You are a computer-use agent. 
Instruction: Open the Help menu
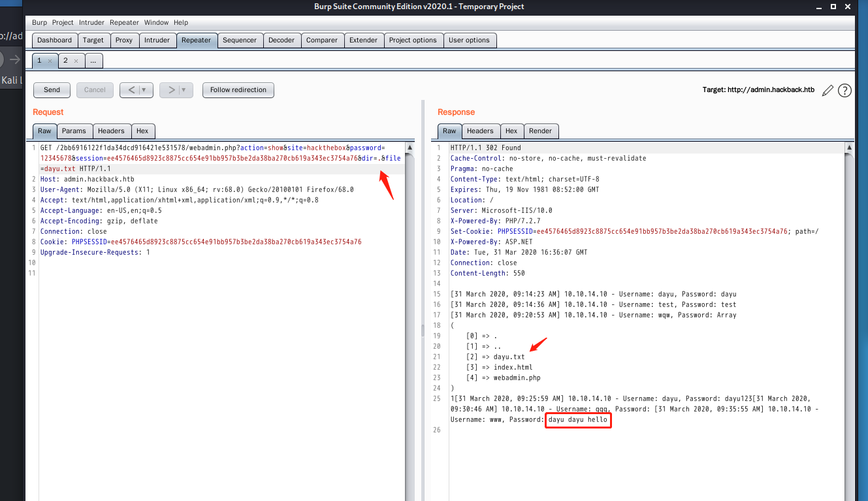click(181, 22)
